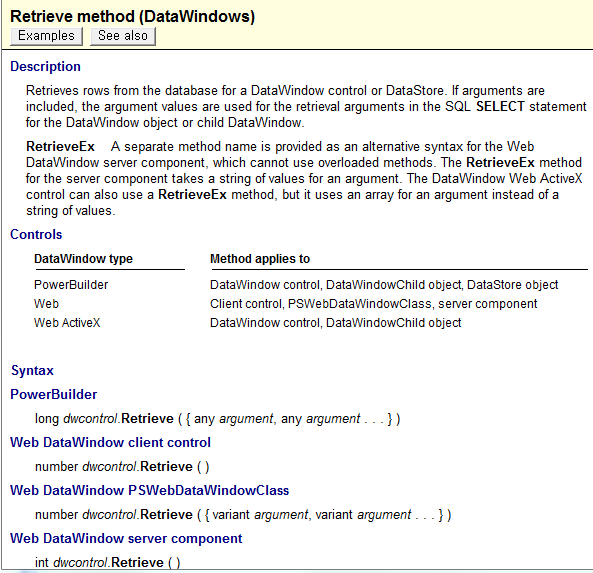This screenshot has width=593, height=573.
Task: Click 'DataWindow control, DataWindowChild object, DataStore object' cell
Action: (x=384, y=284)
